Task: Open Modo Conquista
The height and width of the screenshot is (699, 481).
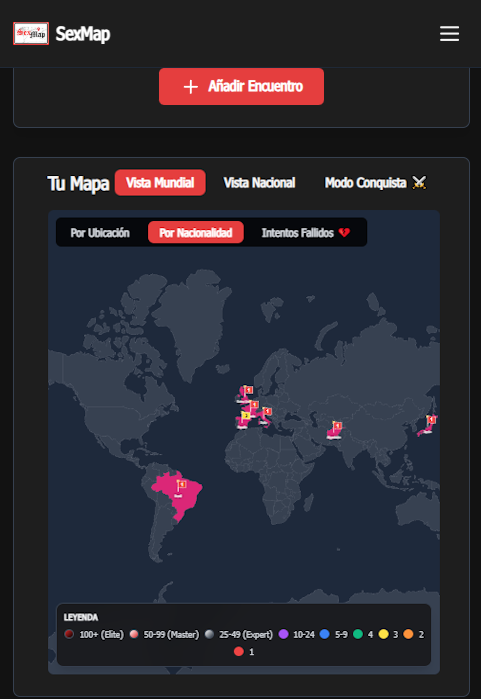Action: click(x=375, y=182)
